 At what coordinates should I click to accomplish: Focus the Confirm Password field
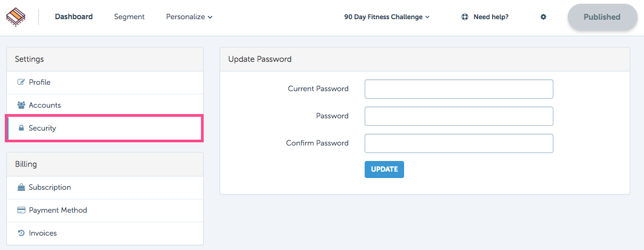pos(459,143)
